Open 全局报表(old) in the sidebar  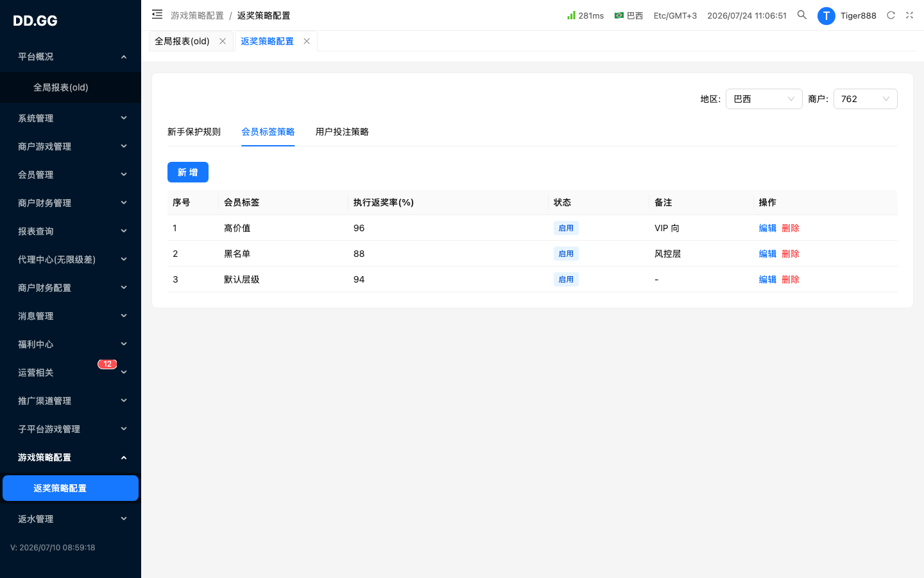pyautogui.click(x=71, y=87)
